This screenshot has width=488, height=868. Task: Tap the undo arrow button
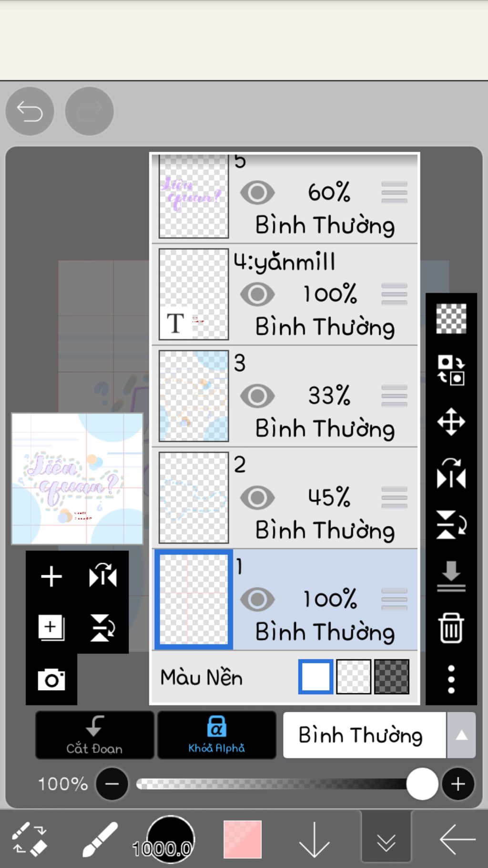[30, 112]
